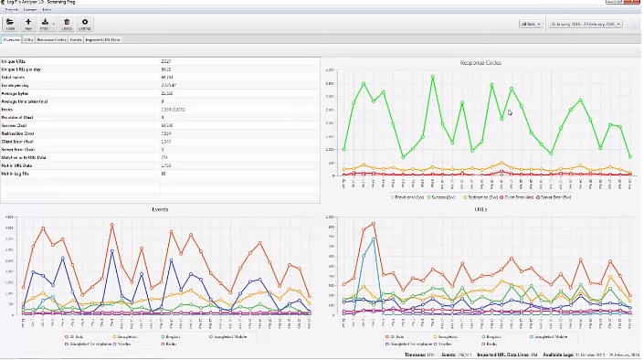Open the Project menu

11,9
